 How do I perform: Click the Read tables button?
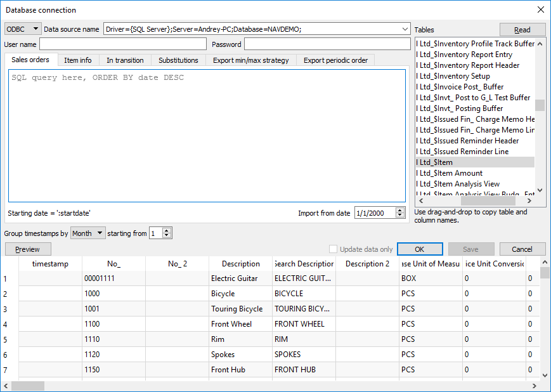tap(522, 30)
